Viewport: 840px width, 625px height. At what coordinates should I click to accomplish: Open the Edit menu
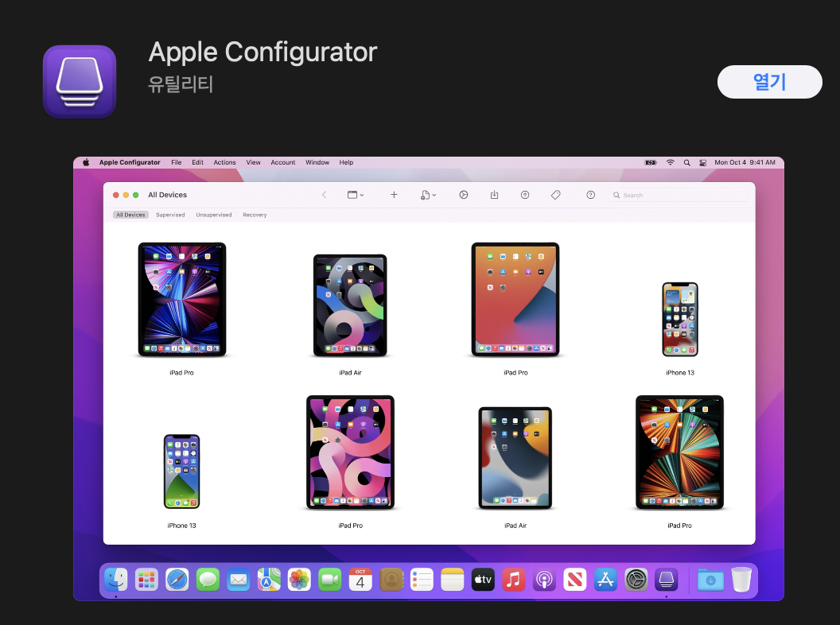[x=198, y=162]
